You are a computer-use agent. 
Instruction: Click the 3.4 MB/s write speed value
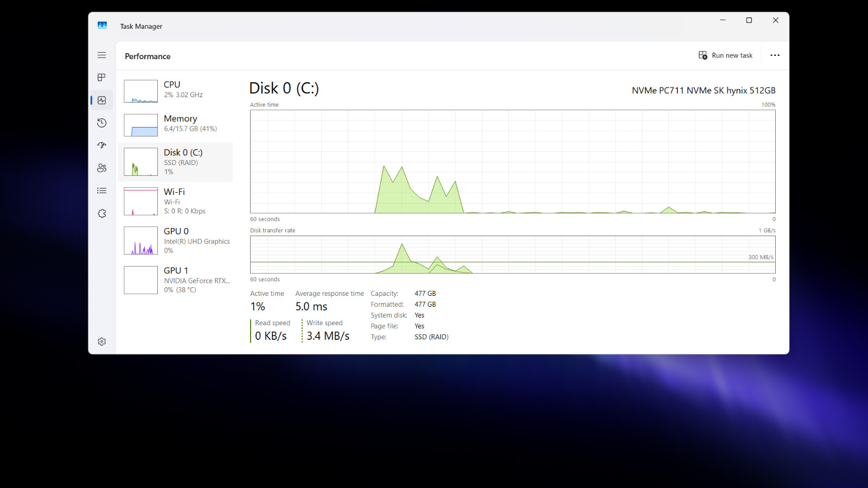coord(328,336)
